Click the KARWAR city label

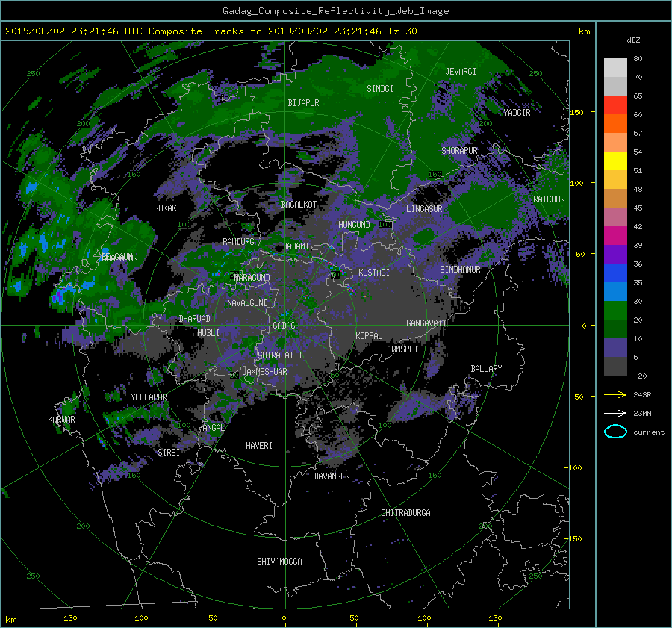point(61,420)
